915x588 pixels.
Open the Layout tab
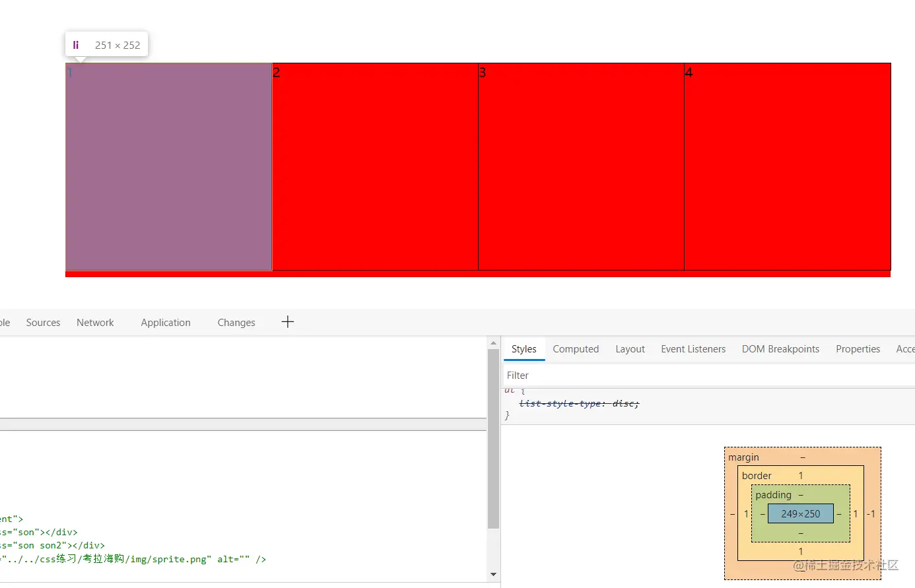630,348
